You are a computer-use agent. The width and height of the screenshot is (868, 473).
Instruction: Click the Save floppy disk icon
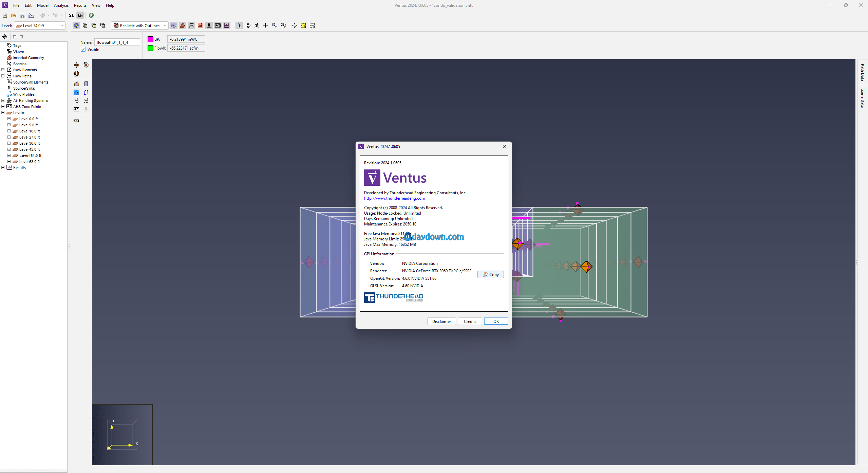click(22, 15)
